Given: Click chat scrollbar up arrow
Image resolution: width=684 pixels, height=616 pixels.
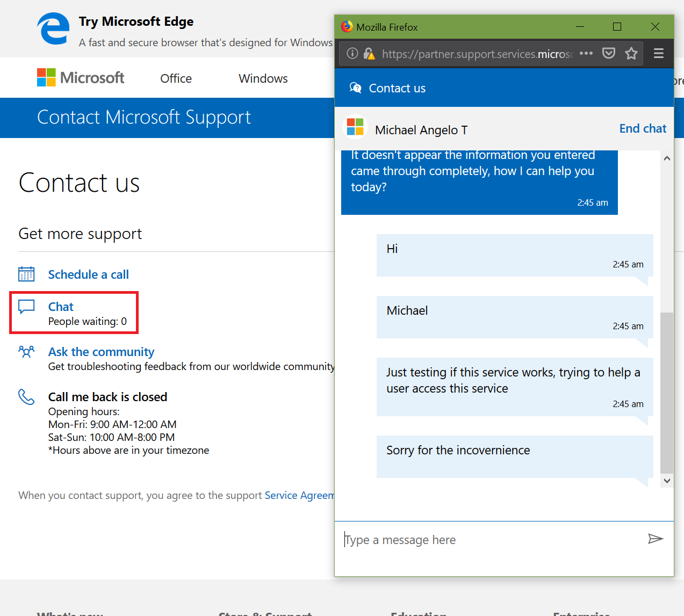Looking at the screenshot, I should click(x=667, y=158).
